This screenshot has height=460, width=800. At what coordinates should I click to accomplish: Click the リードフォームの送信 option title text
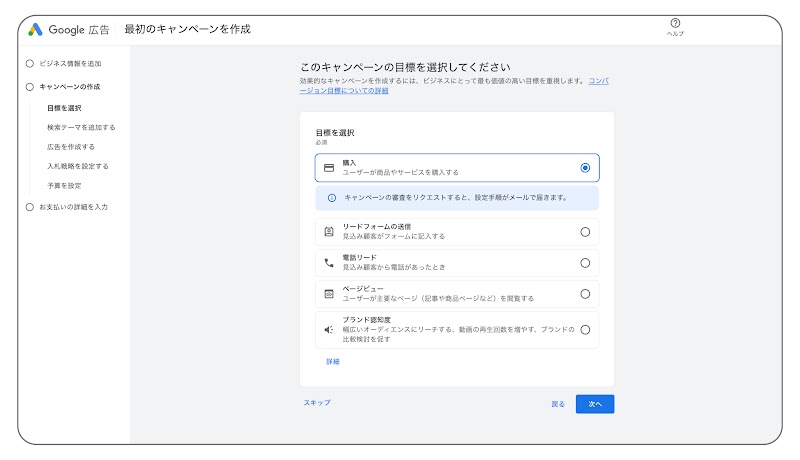pyautogui.click(x=377, y=226)
